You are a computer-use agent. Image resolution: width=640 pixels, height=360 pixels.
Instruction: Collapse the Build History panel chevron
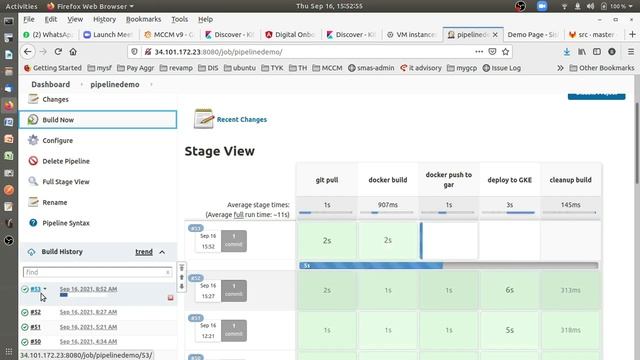[162, 252]
